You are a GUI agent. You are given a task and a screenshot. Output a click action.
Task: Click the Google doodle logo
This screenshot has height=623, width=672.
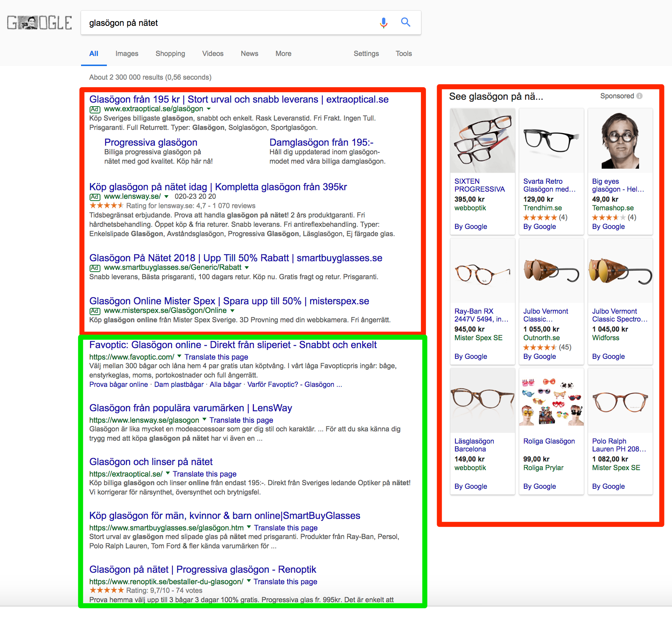39,23
